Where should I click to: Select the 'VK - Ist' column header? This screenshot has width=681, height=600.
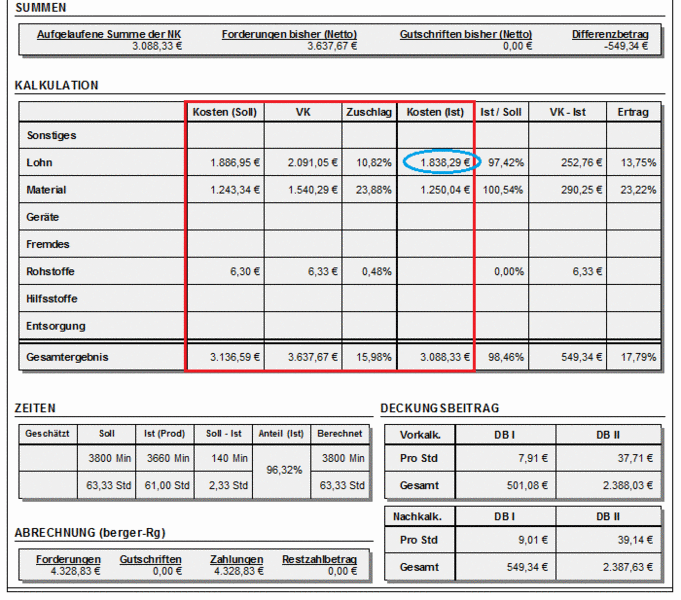point(567,112)
